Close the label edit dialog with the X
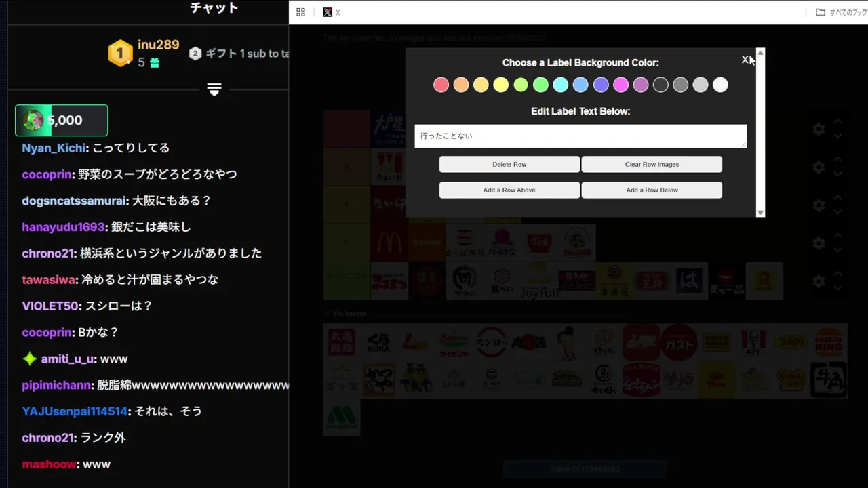Viewport: 868px width, 488px height. pyautogui.click(x=745, y=60)
